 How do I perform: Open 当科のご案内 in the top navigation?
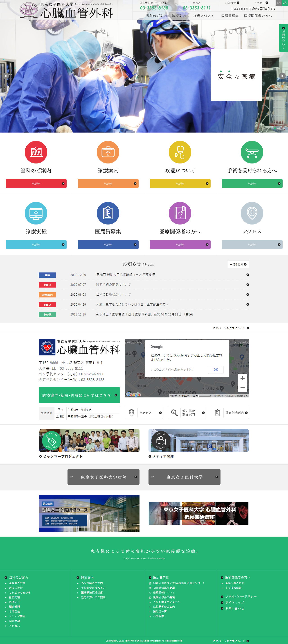[156, 16]
